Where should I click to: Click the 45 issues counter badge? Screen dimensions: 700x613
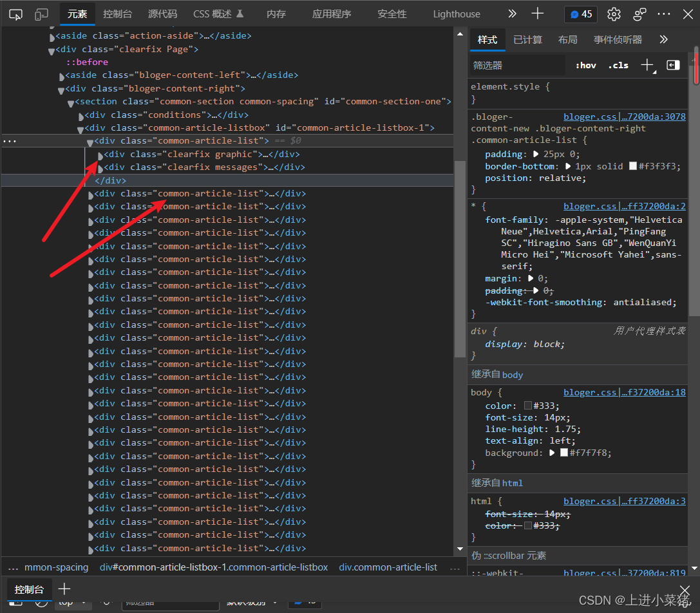pyautogui.click(x=582, y=14)
